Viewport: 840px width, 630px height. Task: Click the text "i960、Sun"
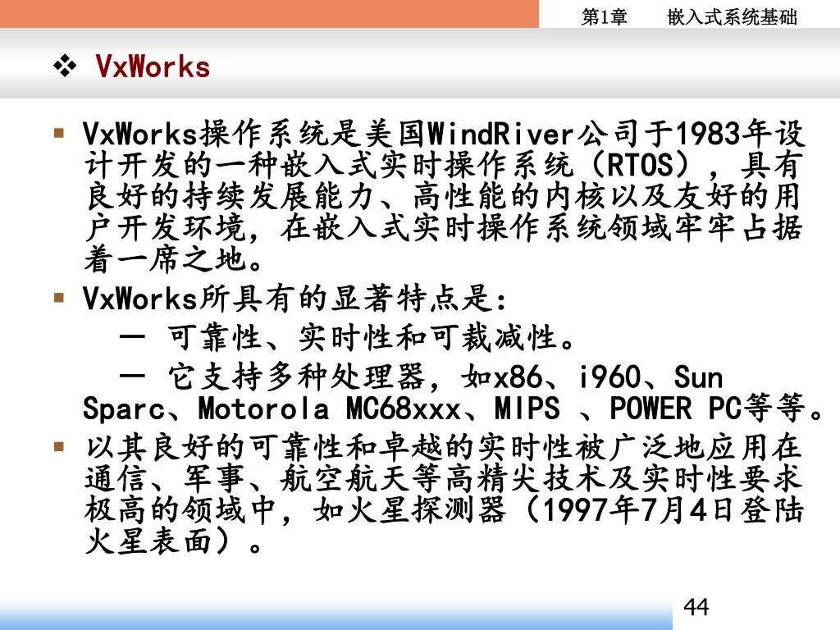[651, 377]
